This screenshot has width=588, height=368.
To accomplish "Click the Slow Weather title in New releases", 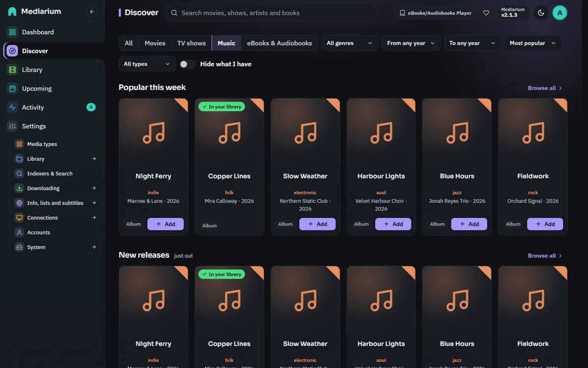I will click(305, 344).
